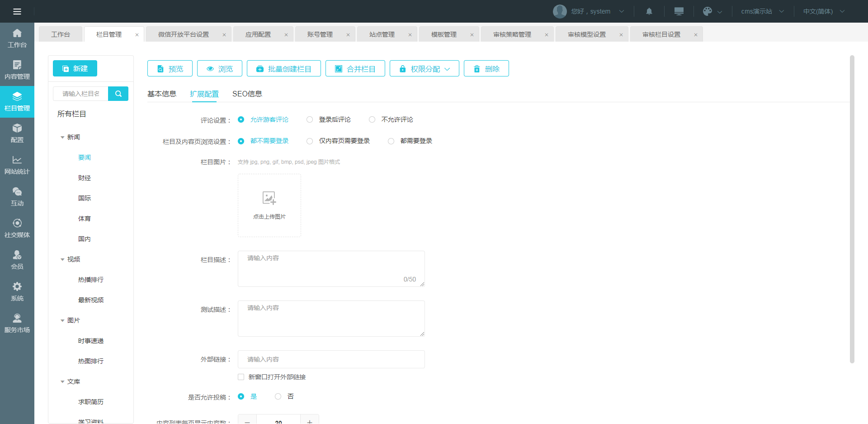Screen dimensions: 868x424
Task: Click the search magnifier button
Action: (118, 94)
